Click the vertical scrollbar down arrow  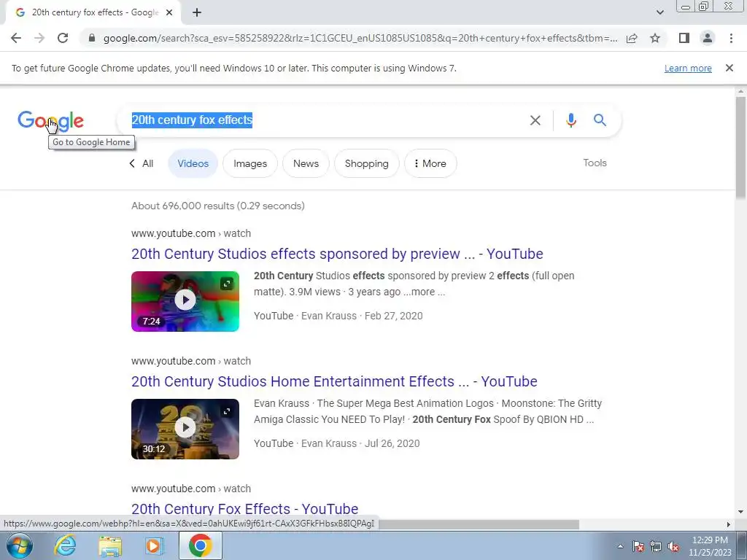click(x=740, y=512)
